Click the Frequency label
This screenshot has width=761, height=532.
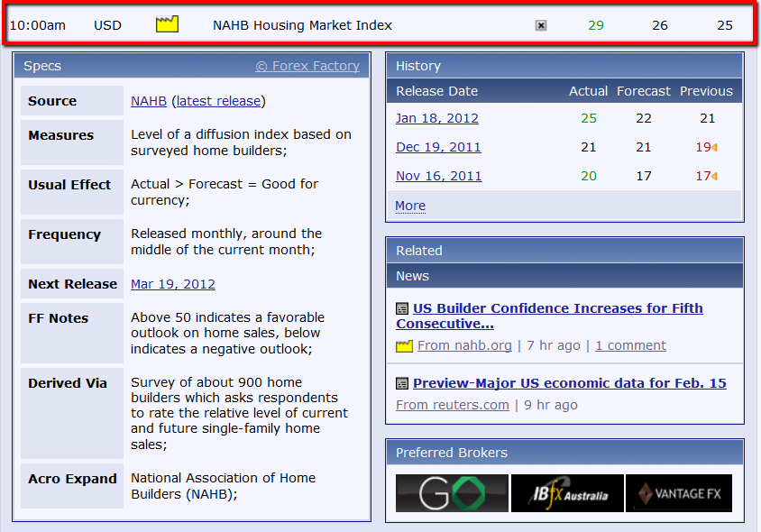[64, 235]
